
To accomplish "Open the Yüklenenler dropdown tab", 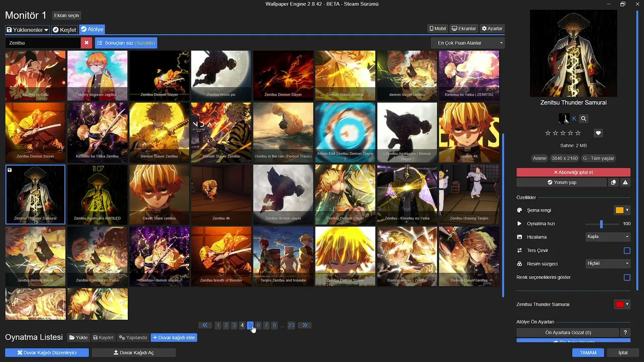I will click(27, 30).
